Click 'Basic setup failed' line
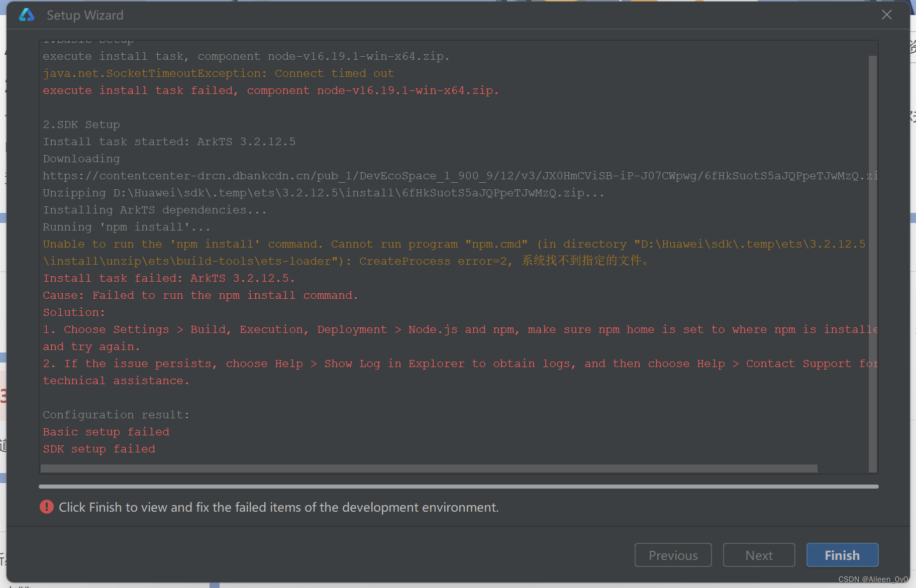This screenshot has width=916, height=588. coord(106,432)
